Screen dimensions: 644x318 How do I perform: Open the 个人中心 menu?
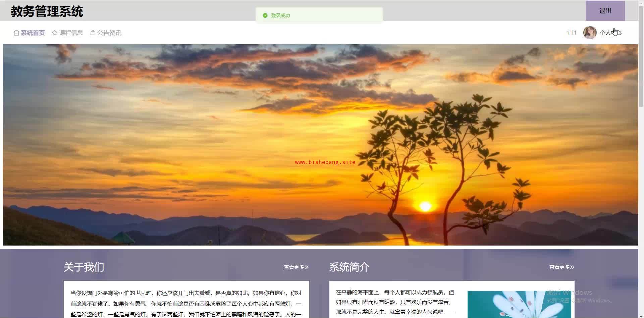pyautogui.click(x=610, y=33)
